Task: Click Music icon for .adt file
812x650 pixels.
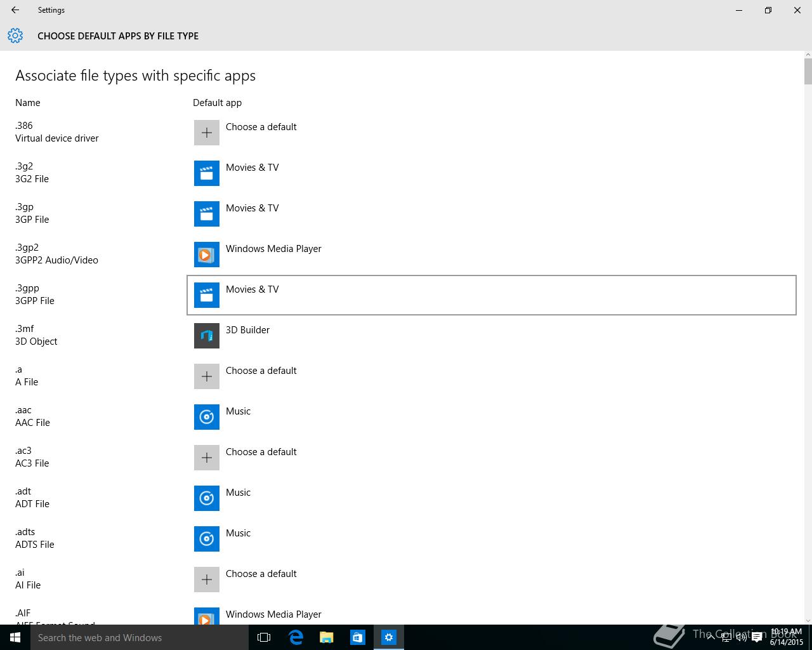Action: coord(207,498)
